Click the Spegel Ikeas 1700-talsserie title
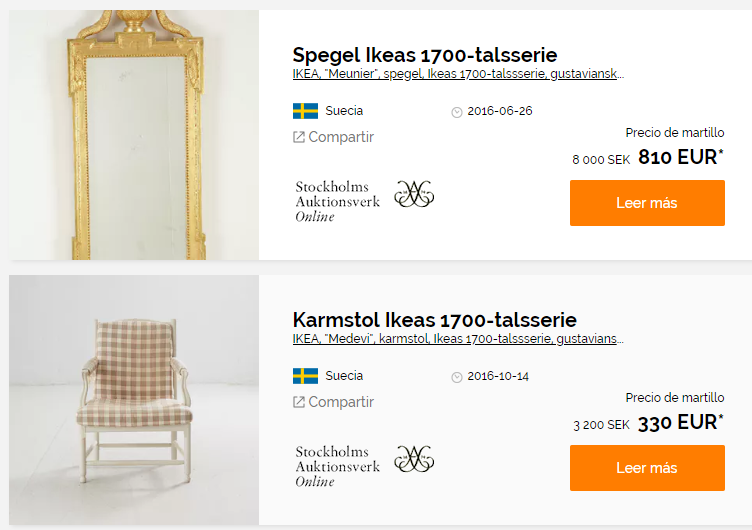Image resolution: width=752 pixels, height=530 pixels. 425,55
